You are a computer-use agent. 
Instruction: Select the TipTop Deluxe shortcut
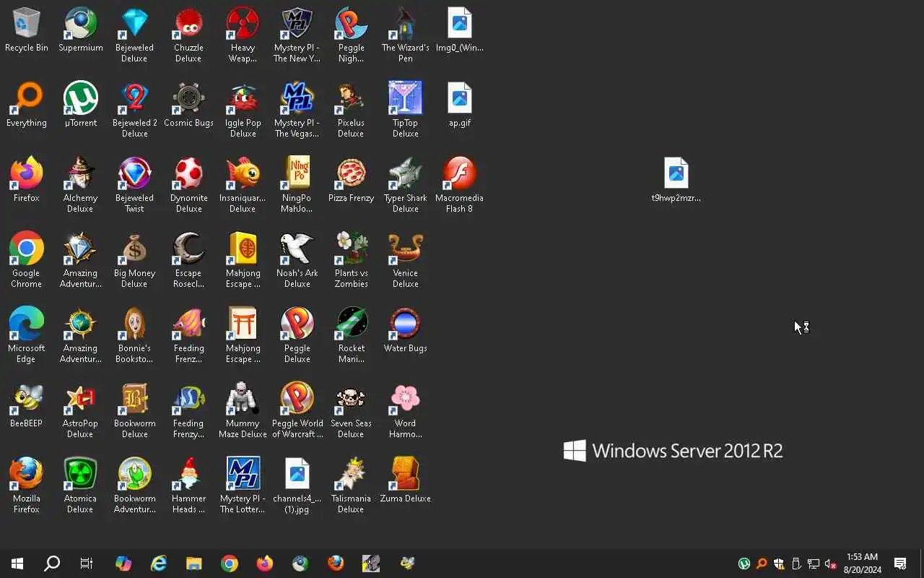405,111
